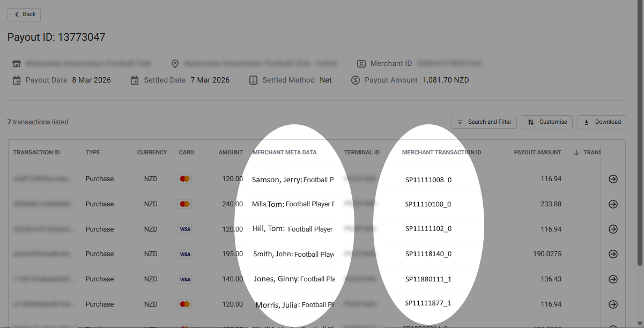
Task: Open details arrow for 136.43 Jones row
Action: coord(613,279)
